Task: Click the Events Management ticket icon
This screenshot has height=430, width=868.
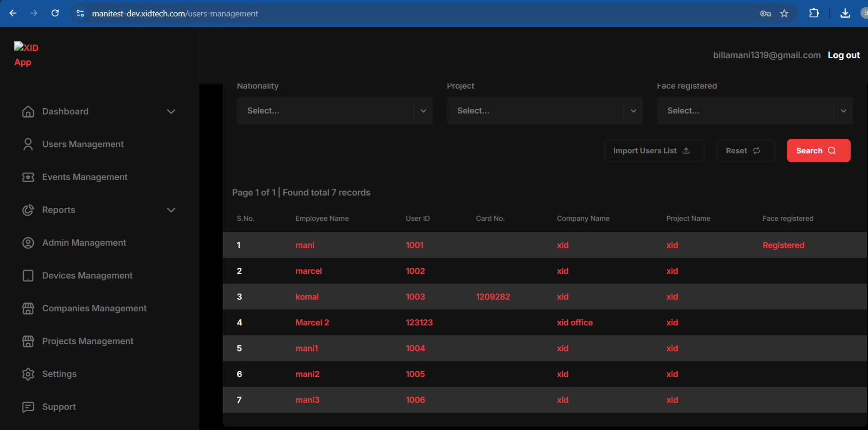Action: pos(28,177)
